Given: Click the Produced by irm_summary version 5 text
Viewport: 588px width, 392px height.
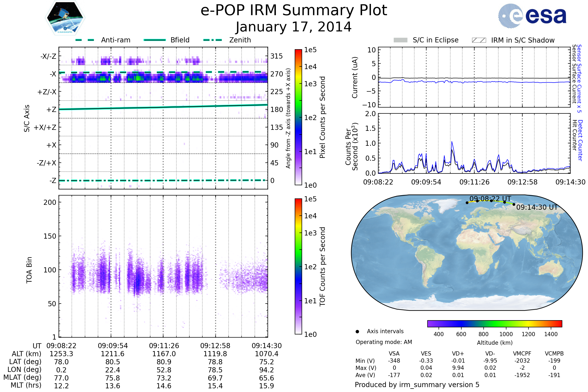Looking at the screenshot, I should click(417, 385).
